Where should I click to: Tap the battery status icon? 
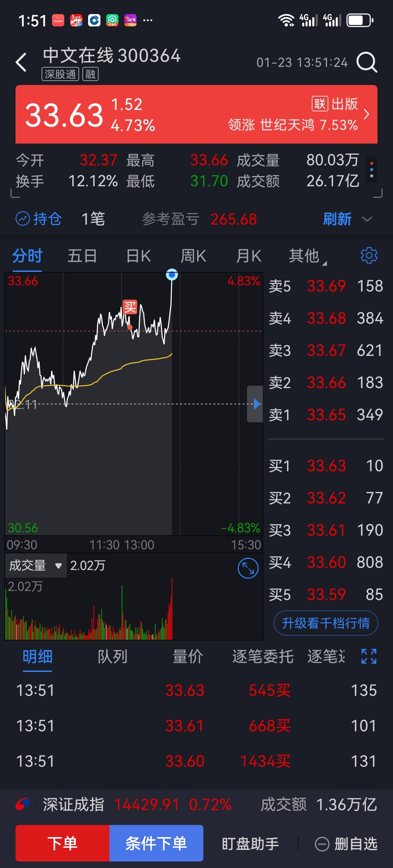pos(360,20)
